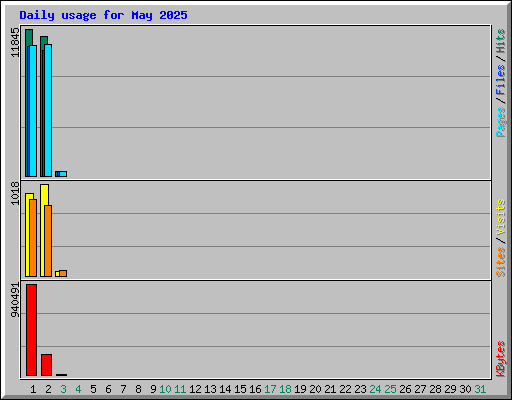Click day 1 on the x-axis
This screenshot has width=512, height=400.
pyautogui.click(x=33, y=389)
